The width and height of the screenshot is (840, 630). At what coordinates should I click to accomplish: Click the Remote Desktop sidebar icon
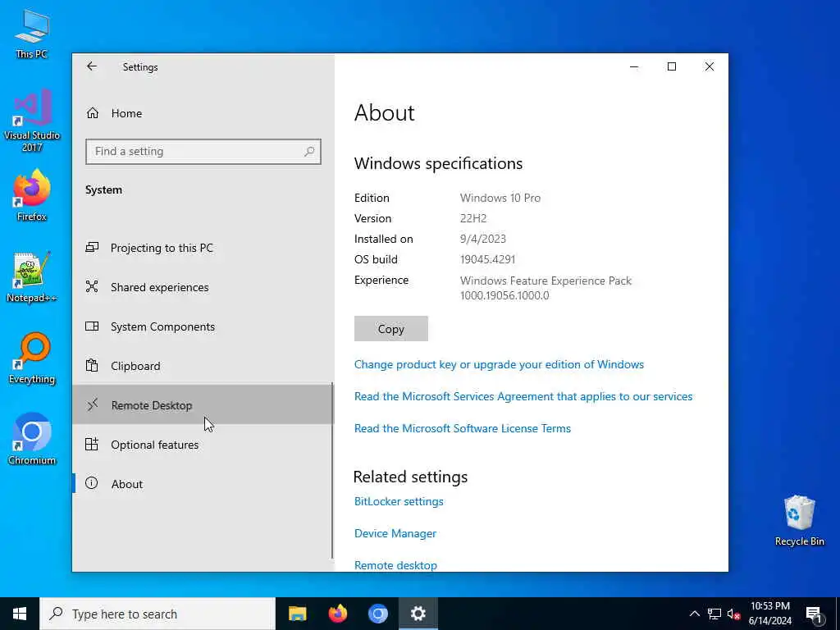pyautogui.click(x=92, y=404)
